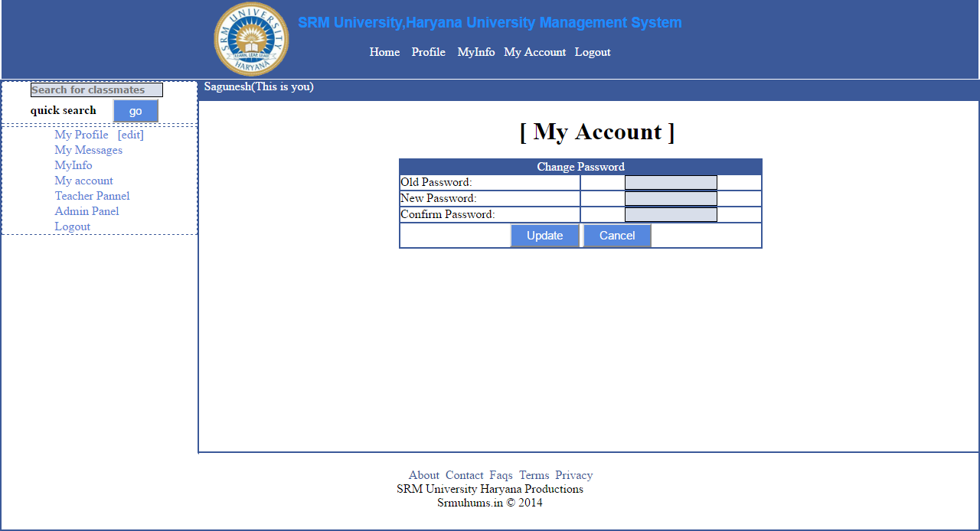Open the Faqs footer link
The width and height of the screenshot is (980, 531).
pyautogui.click(x=501, y=475)
